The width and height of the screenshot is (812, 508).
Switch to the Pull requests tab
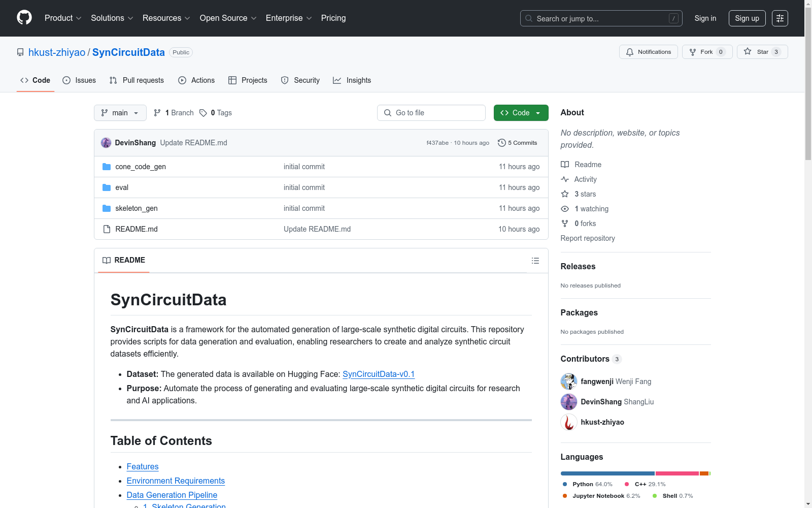pos(137,80)
